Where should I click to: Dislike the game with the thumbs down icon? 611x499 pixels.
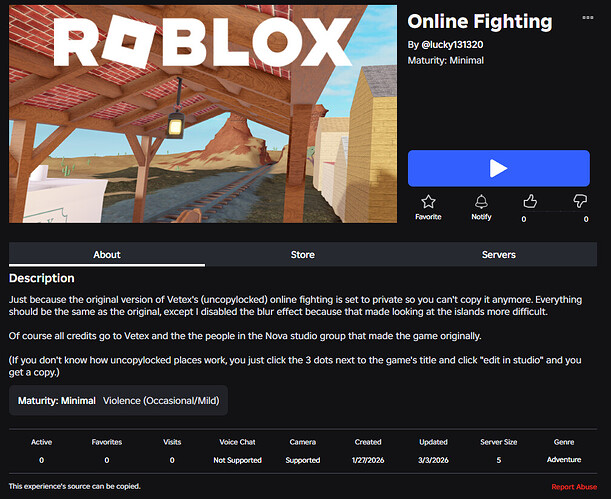tap(579, 202)
